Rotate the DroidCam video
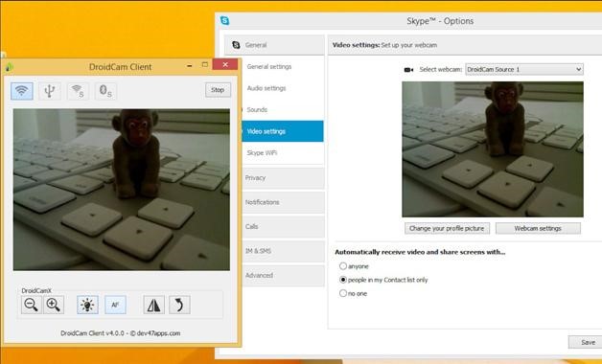602x364 pixels. point(179,305)
